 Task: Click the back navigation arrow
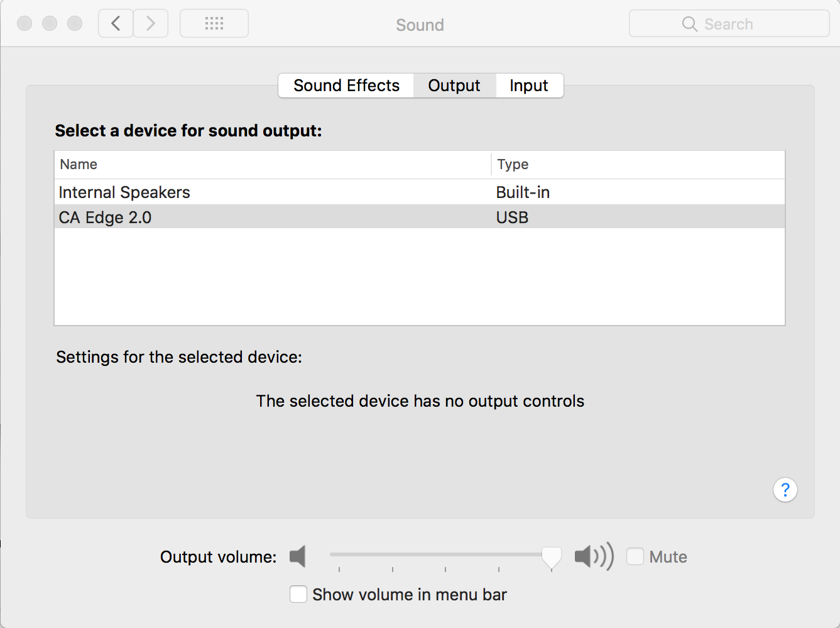pos(116,24)
